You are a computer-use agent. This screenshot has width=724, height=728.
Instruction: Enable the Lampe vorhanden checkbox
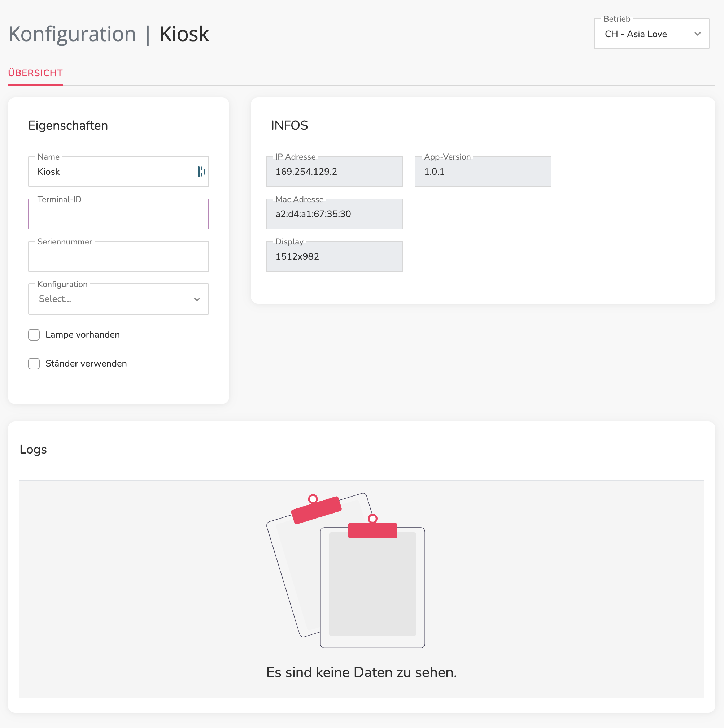(x=34, y=335)
